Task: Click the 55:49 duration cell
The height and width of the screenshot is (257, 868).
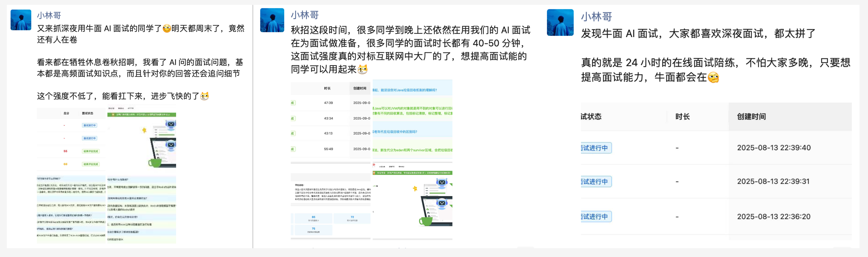Action: tap(328, 149)
